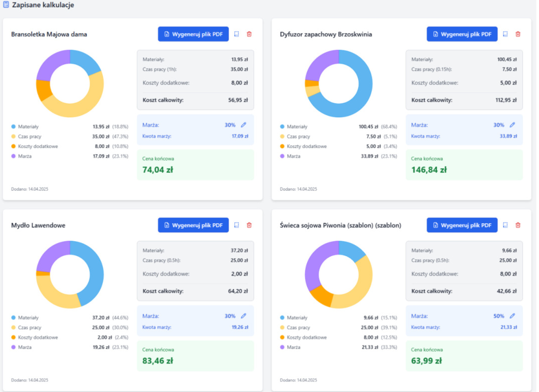Click dashed-square template icon on Świeca sojowa Piwonia
The height and width of the screenshot is (392, 539).
(506, 225)
